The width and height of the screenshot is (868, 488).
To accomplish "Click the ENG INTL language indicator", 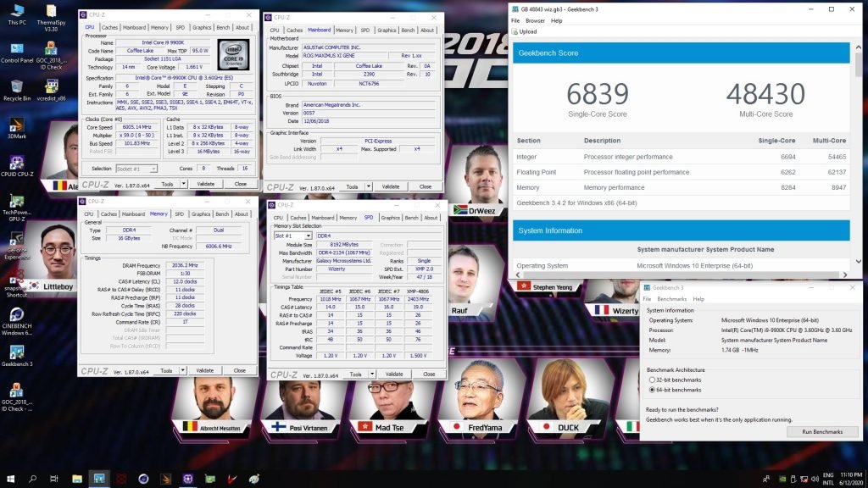I will click(x=828, y=479).
